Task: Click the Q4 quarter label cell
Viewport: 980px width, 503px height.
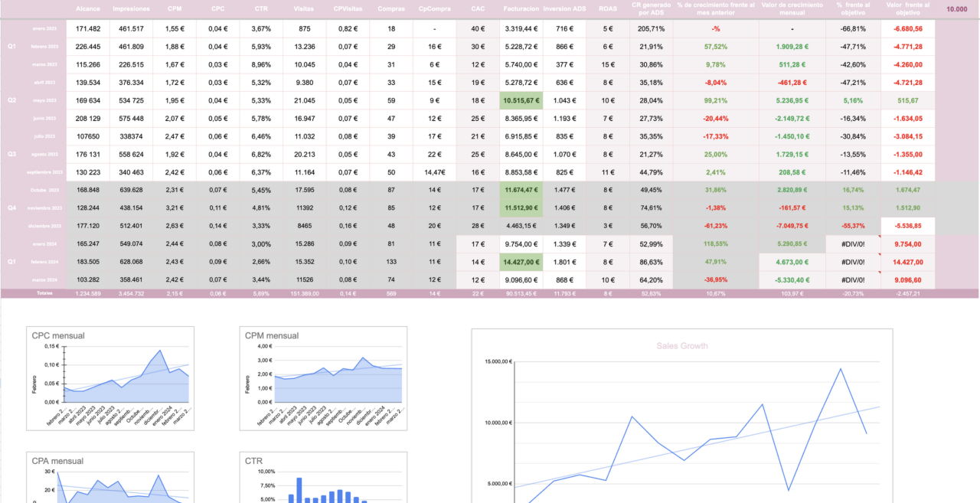Action: pyautogui.click(x=11, y=207)
